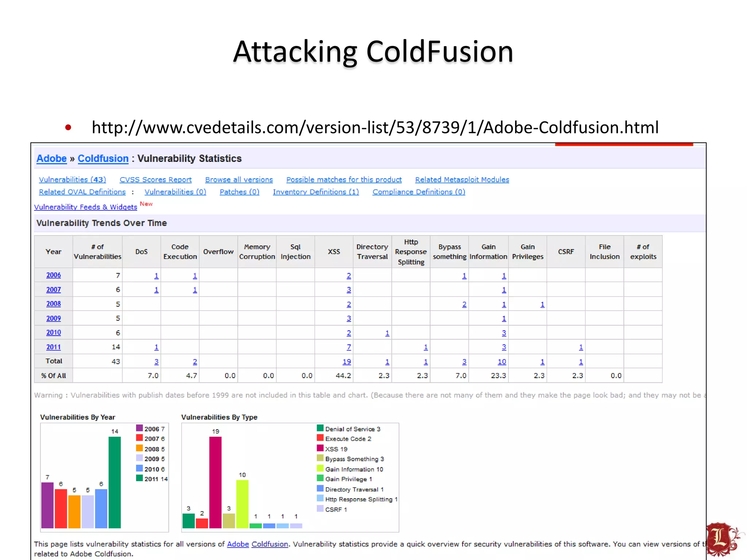Click 2008 Gain Privileges count 1

[542, 304]
